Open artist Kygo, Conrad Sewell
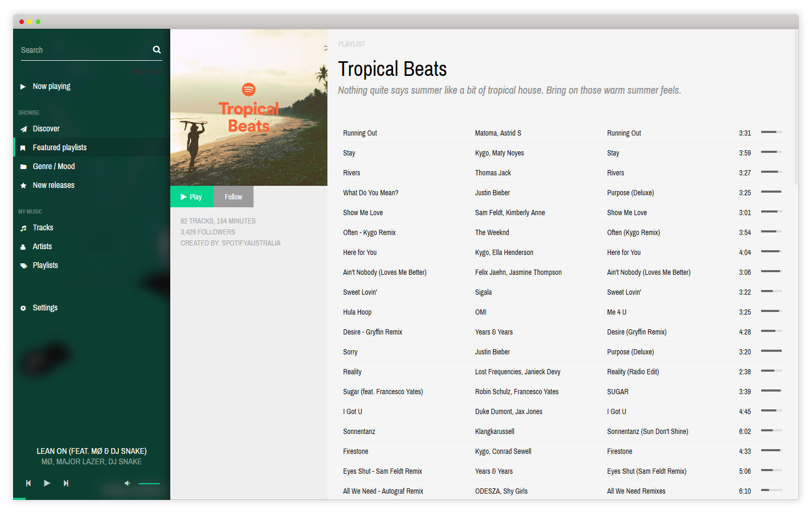The image size is (812, 513). coord(503,451)
